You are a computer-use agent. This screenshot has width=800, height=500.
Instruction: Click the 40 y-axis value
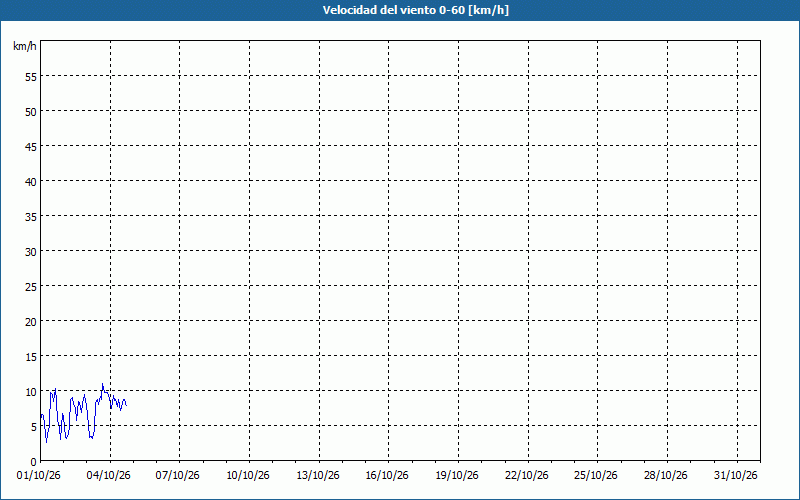pyautogui.click(x=31, y=182)
